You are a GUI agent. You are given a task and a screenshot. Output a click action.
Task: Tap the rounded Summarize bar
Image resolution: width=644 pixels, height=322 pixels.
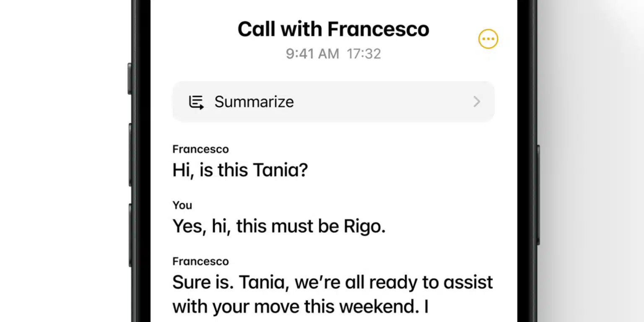point(333,101)
